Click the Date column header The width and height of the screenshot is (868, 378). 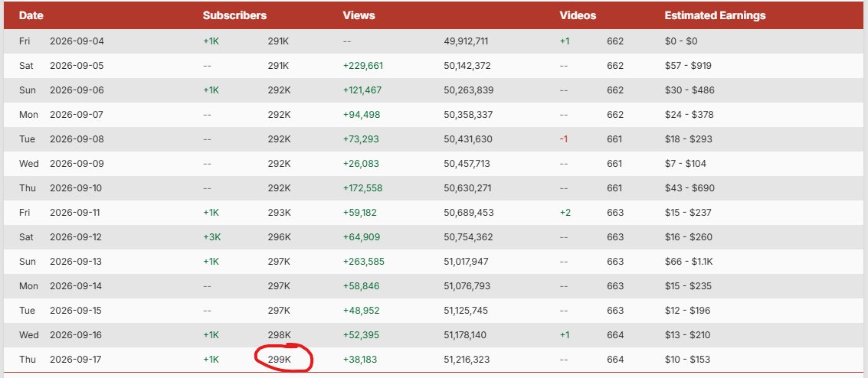pyautogui.click(x=31, y=15)
